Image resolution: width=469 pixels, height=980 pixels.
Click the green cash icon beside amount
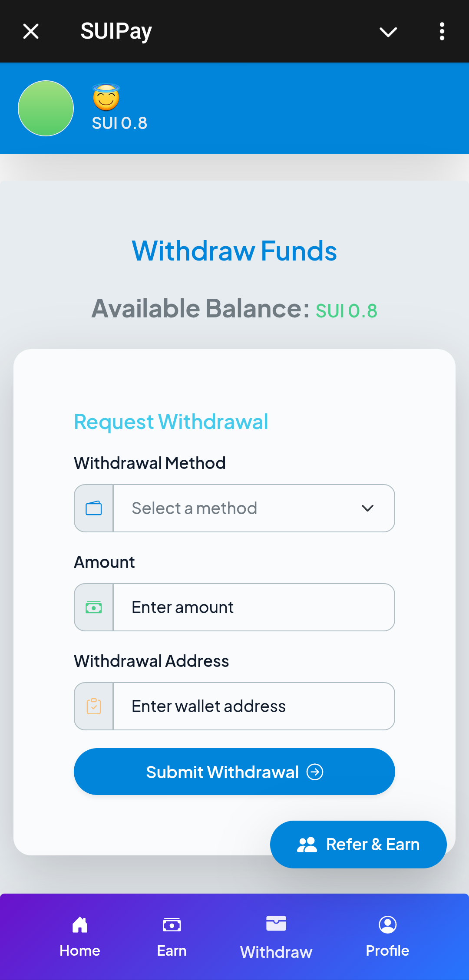[x=94, y=607]
